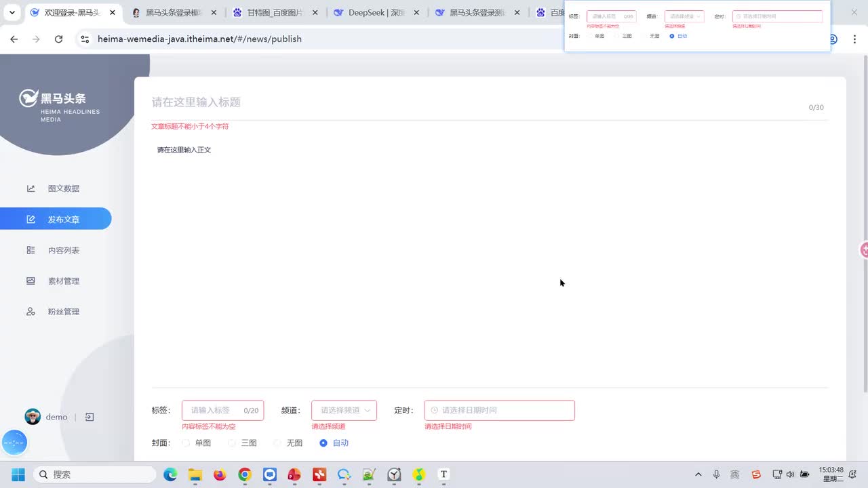This screenshot has width=868, height=488.
Task: Close the DeepSeek browser tab
Action: click(x=416, y=12)
